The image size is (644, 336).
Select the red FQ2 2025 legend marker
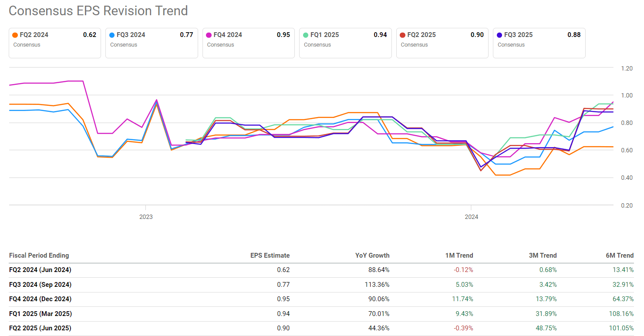click(x=403, y=34)
